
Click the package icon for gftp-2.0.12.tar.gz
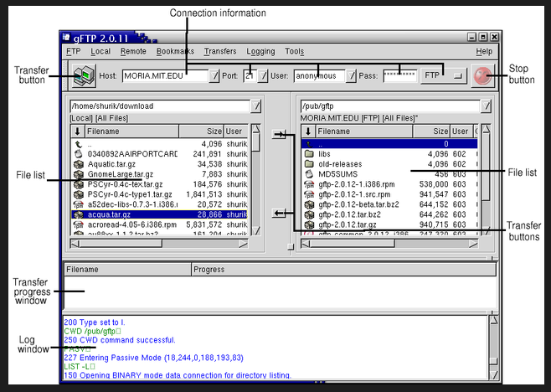tap(309, 224)
